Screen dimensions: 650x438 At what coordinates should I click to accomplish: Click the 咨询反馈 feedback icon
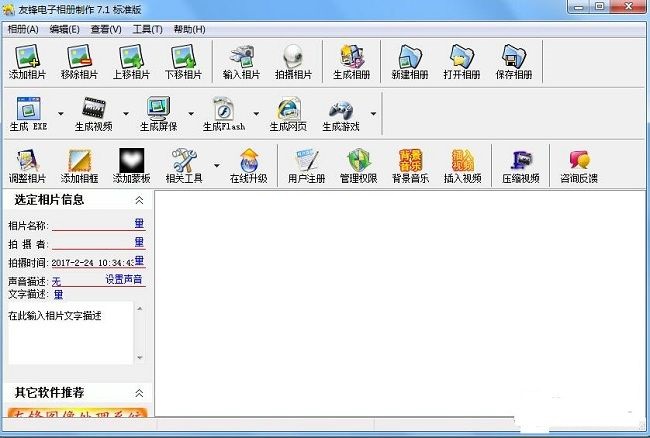[579, 166]
